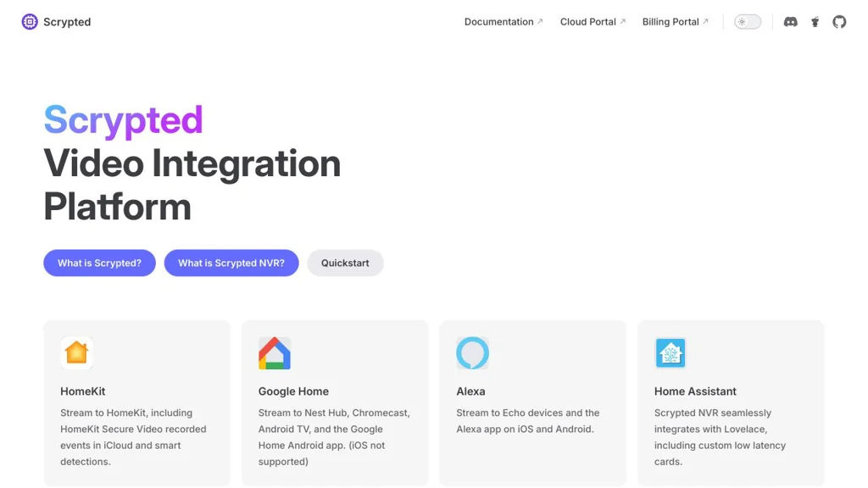Click the icon between Discord and GitHub
Viewport: 868px width, 488px height.
[x=815, y=21]
